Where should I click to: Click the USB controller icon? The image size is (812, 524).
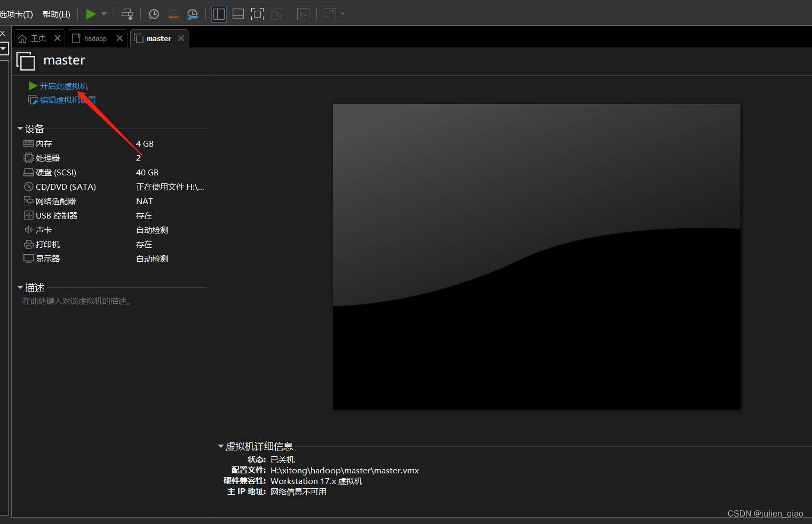click(x=29, y=215)
